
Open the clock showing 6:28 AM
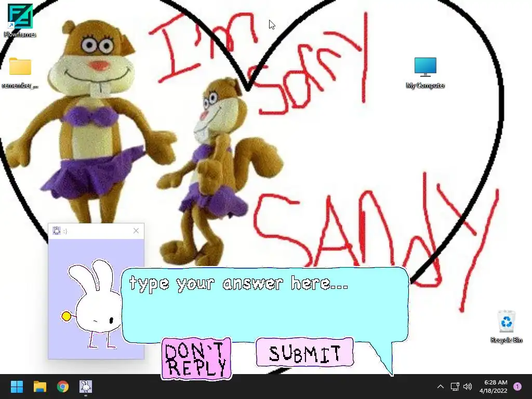click(x=494, y=387)
